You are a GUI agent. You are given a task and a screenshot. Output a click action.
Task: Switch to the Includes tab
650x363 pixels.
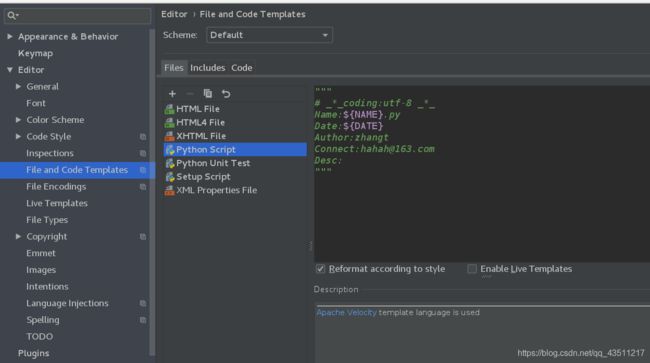coord(207,68)
